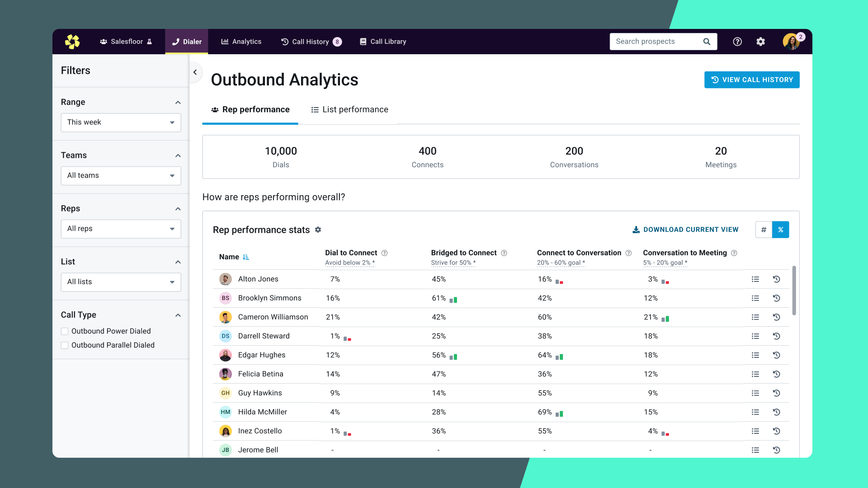Click the View Call History button
The height and width of the screenshot is (488, 868).
pos(751,80)
